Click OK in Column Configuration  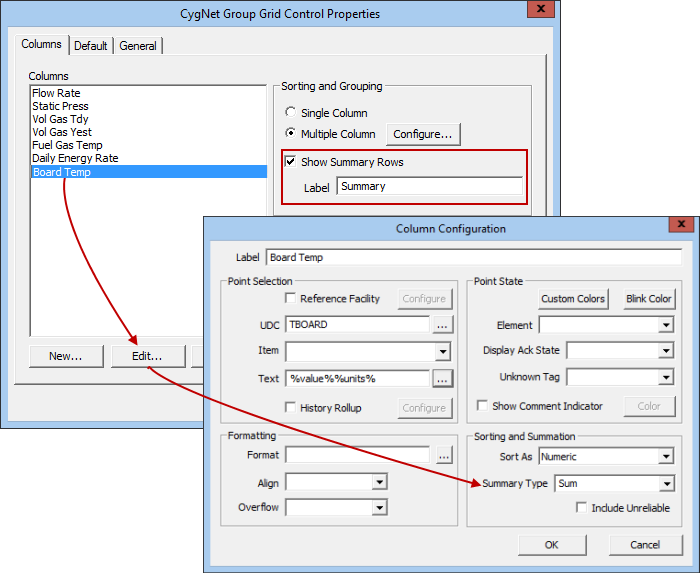pos(552,545)
